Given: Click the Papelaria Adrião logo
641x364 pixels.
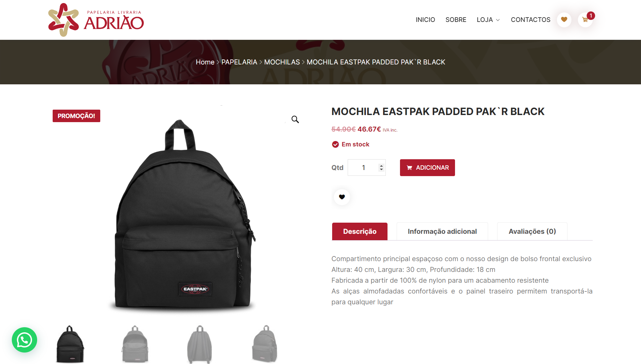Looking at the screenshot, I should 96,20.
